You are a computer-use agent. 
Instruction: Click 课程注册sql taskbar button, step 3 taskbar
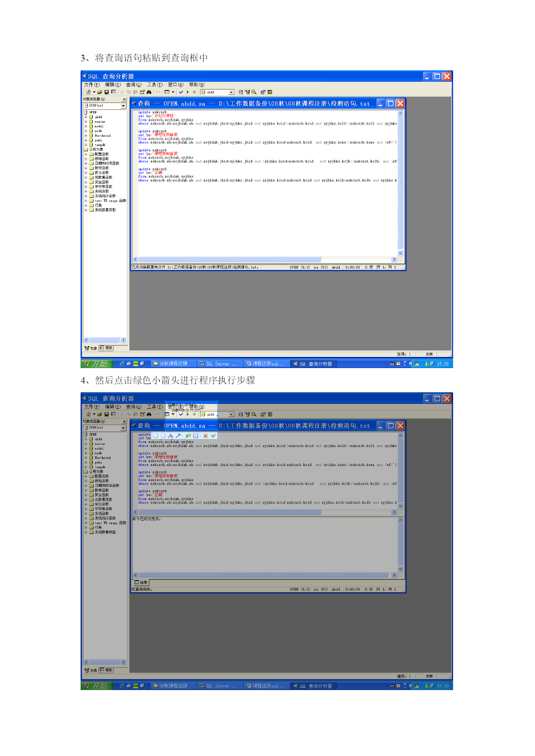(x=266, y=364)
